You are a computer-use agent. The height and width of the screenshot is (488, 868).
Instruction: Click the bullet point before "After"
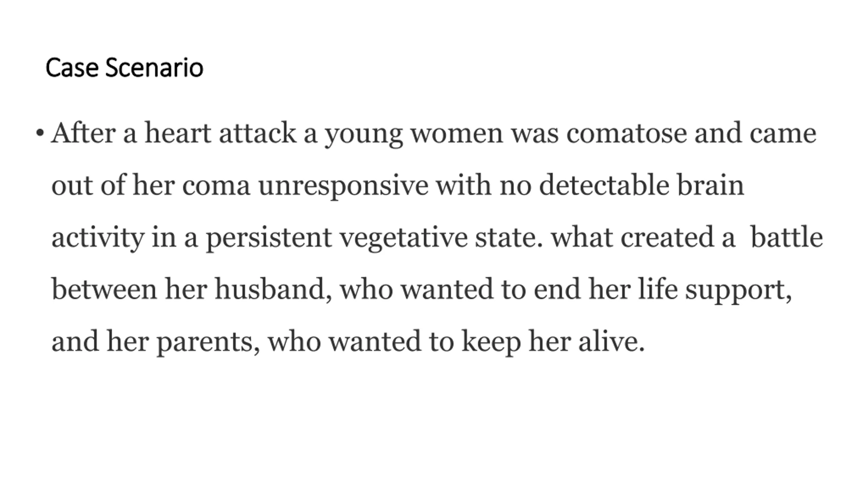coord(40,133)
